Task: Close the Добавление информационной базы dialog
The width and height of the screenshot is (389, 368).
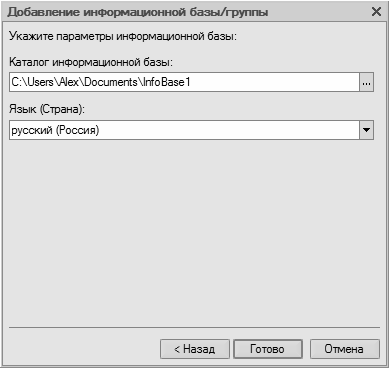Action: point(376,12)
